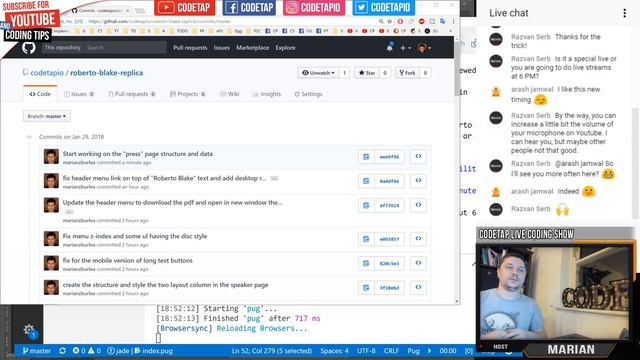Open VS Code manage gear icon
This screenshot has width=640, height=360.
click(x=29, y=330)
